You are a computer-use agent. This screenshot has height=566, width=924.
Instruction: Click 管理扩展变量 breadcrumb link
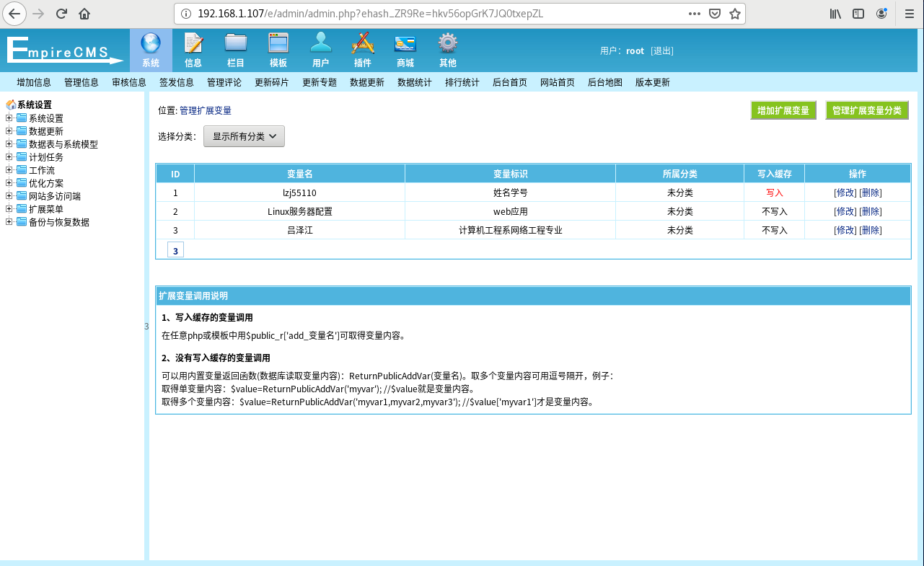(206, 111)
